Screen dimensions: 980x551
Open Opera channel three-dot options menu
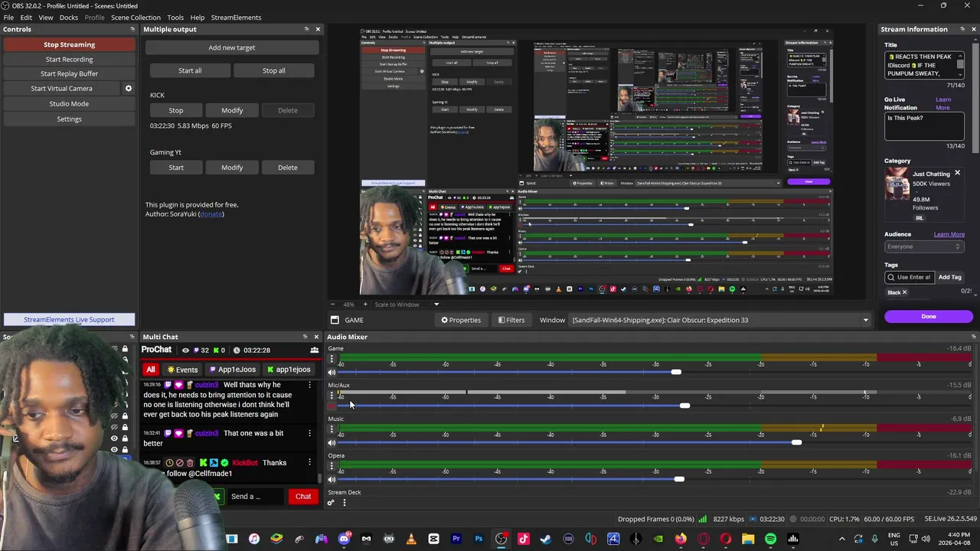[x=332, y=465]
